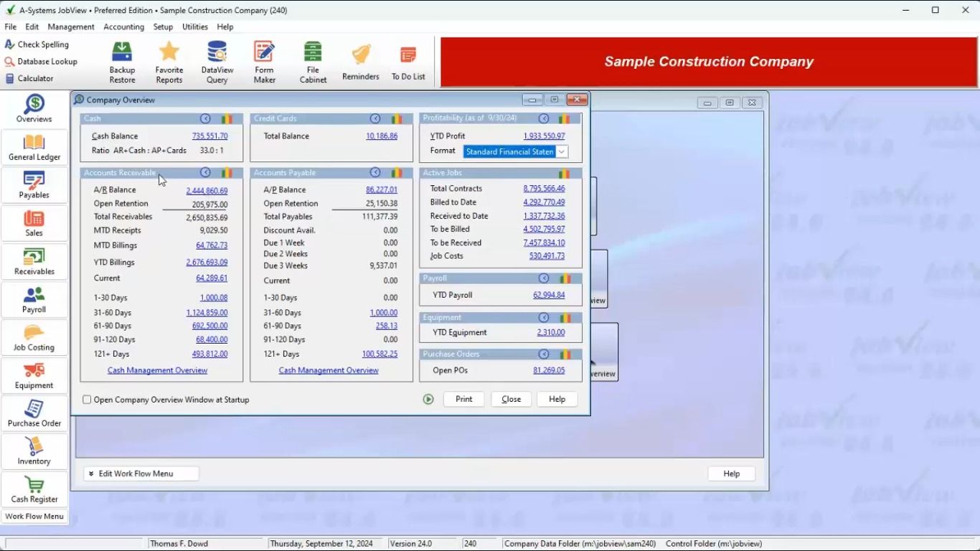Image resolution: width=980 pixels, height=551 pixels.
Task: Open the Management menu
Action: pyautogui.click(x=71, y=27)
